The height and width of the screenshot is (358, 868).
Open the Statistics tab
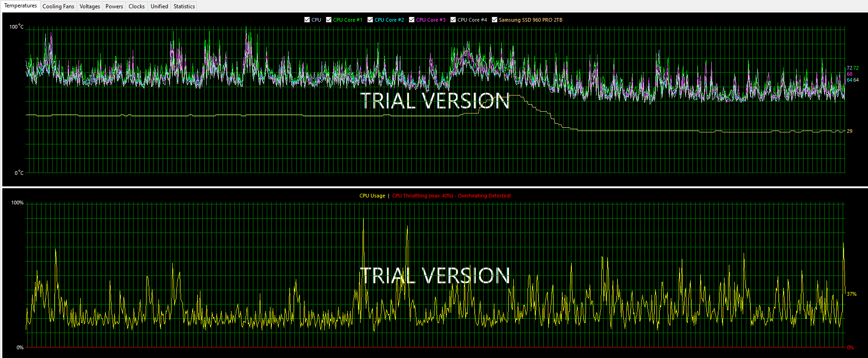pos(184,6)
